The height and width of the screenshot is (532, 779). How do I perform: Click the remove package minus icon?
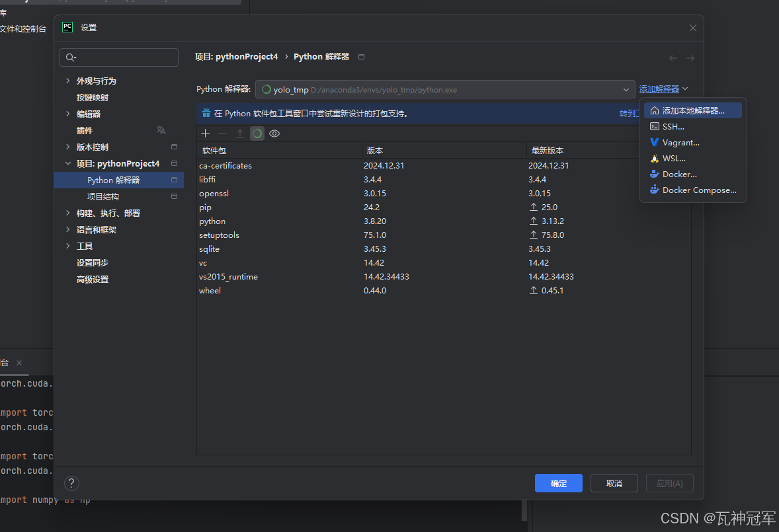(x=223, y=133)
